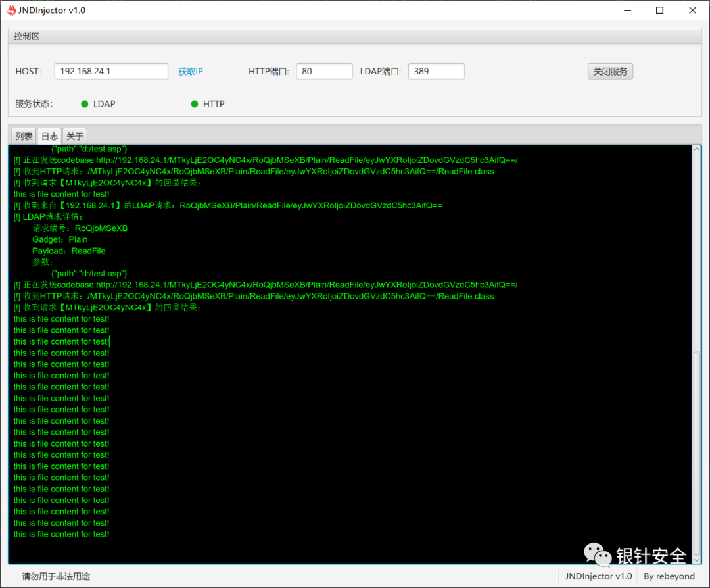The width and height of the screenshot is (710, 588).
Task: Click the green LDAP status indicator
Action: click(85, 104)
